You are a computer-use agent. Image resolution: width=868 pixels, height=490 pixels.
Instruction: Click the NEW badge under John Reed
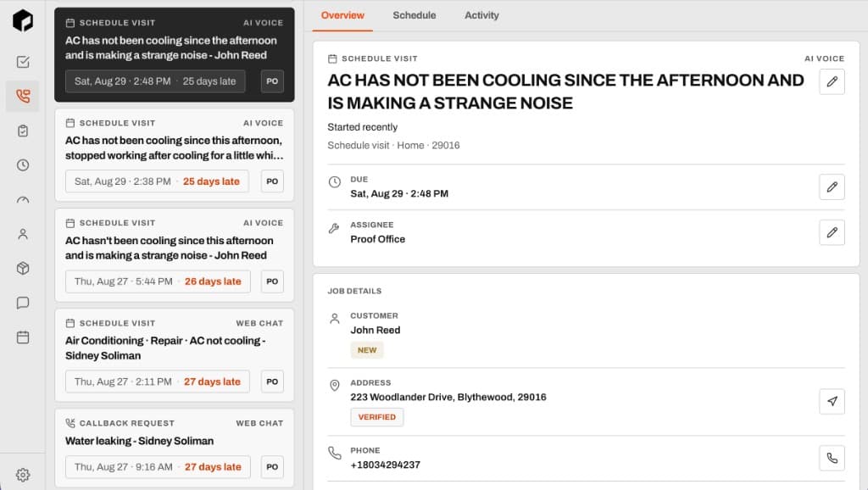[x=367, y=350]
